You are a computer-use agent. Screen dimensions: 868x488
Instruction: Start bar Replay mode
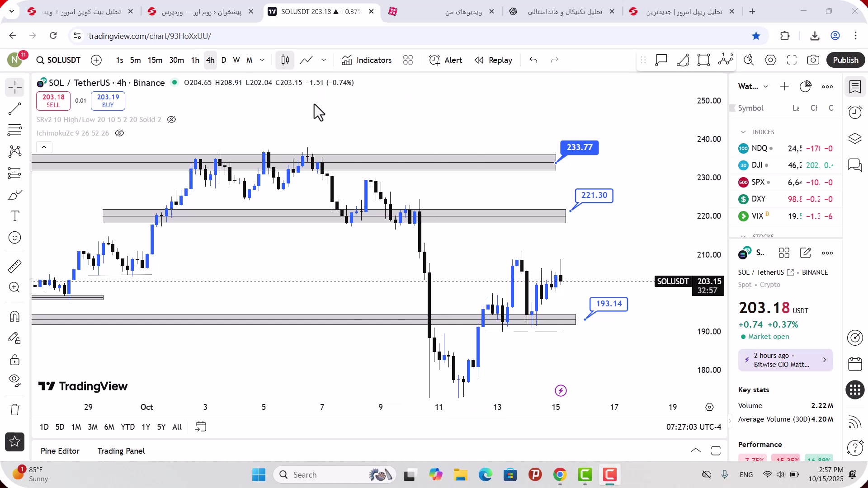pos(493,60)
